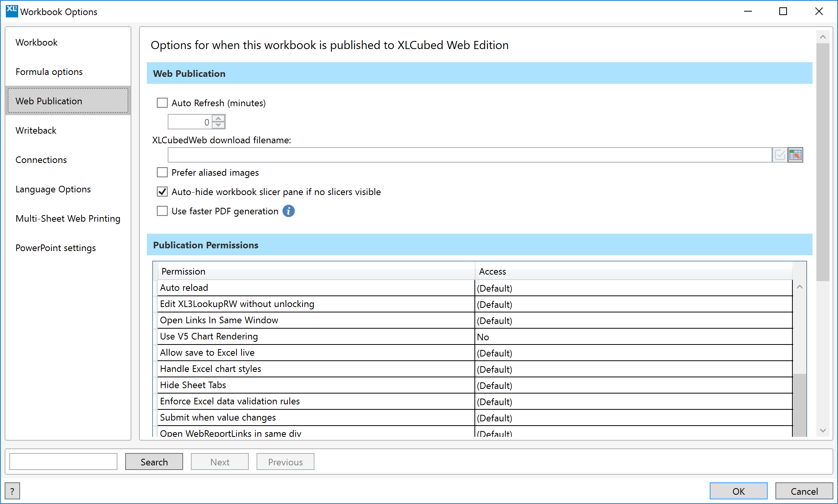Select Submit when value changes permission
This screenshot has width=838, height=504.
(x=316, y=417)
